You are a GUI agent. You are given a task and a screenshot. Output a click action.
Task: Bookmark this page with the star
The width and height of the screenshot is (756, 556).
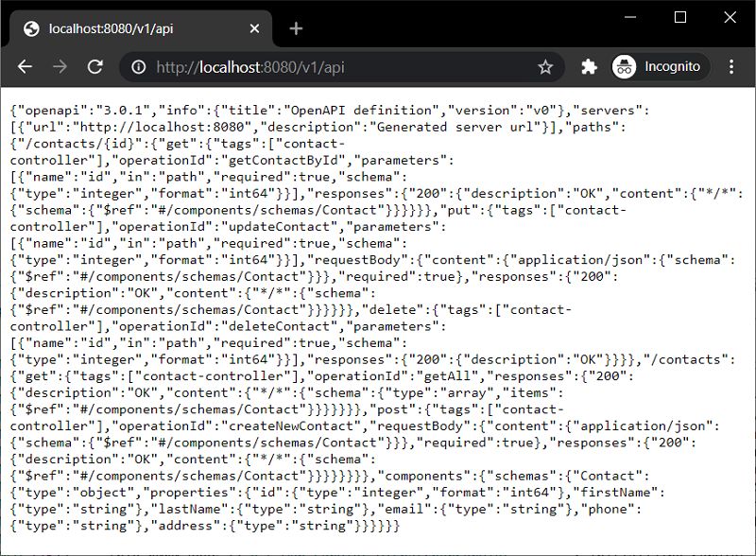545,67
